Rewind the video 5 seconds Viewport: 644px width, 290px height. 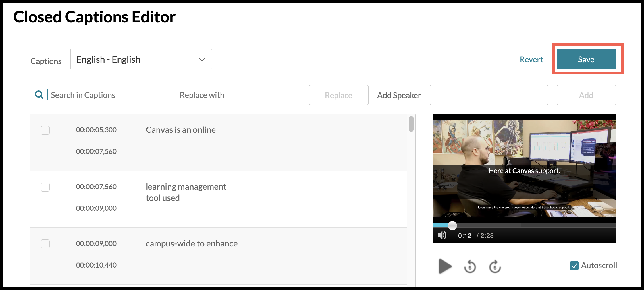tap(470, 267)
